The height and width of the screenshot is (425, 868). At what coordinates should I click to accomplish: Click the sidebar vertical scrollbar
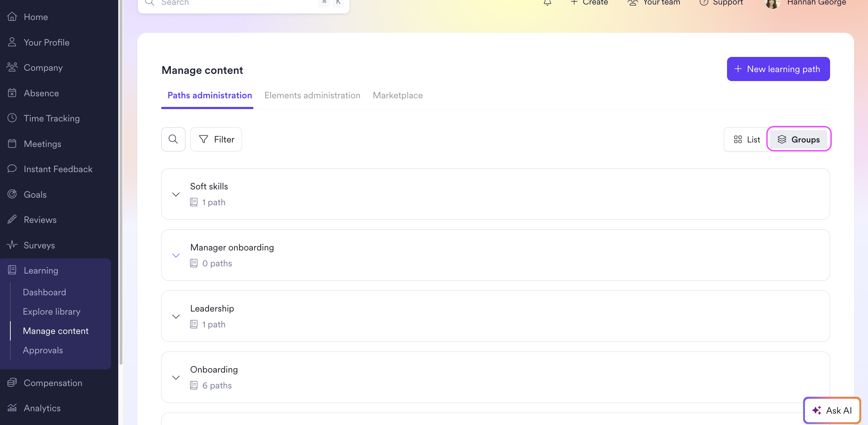121,182
